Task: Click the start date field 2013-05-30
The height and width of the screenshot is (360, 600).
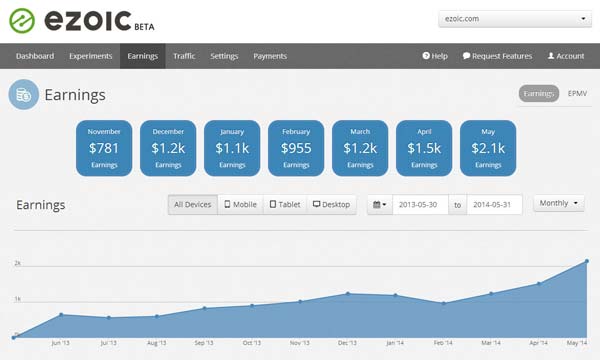Action: 420,205
